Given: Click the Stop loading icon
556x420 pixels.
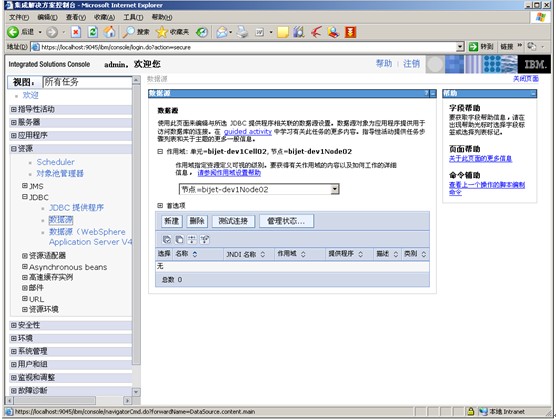Looking at the screenshot, I should [x=76, y=32].
